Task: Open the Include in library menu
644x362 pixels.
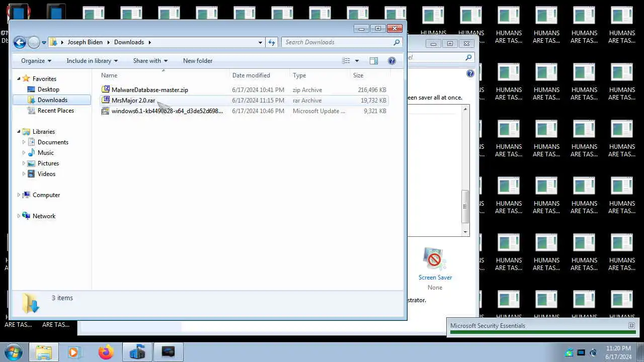Action: [92, 61]
